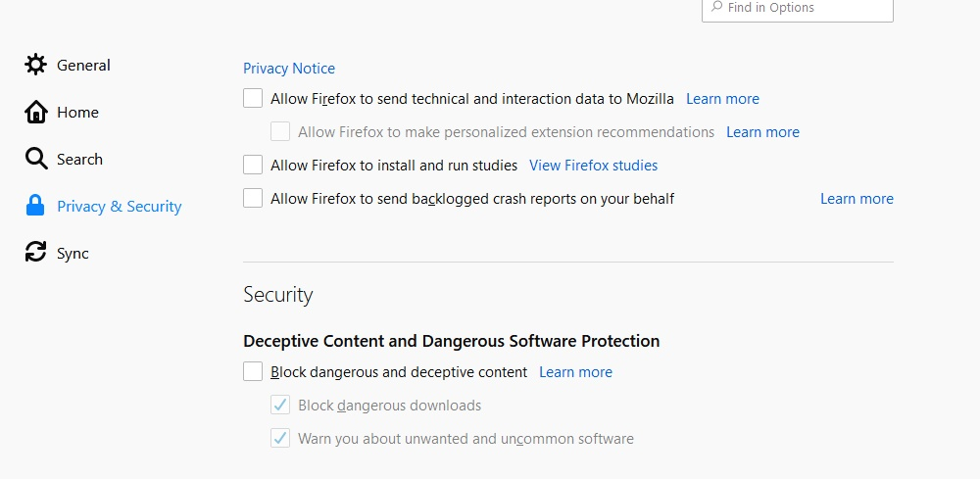Toggle Block dangerous downloads checkbox
Image resolution: width=980 pixels, height=479 pixels.
click(x=280, y=406)
